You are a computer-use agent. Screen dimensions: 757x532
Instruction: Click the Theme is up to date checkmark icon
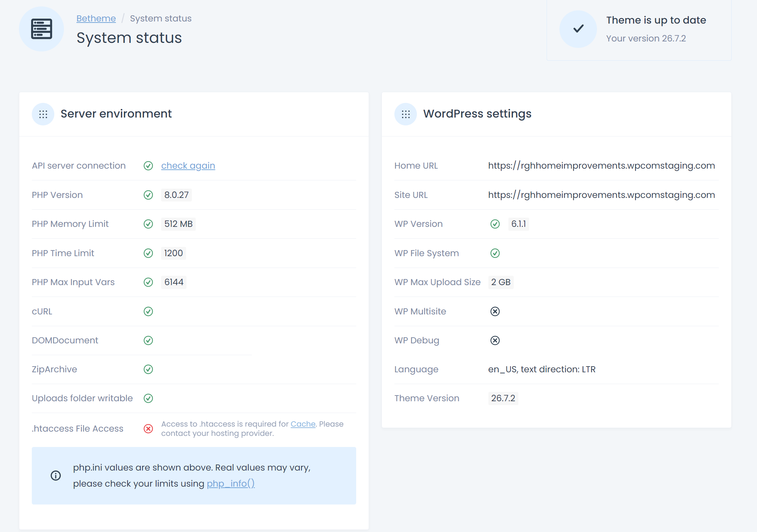point(578,29)
